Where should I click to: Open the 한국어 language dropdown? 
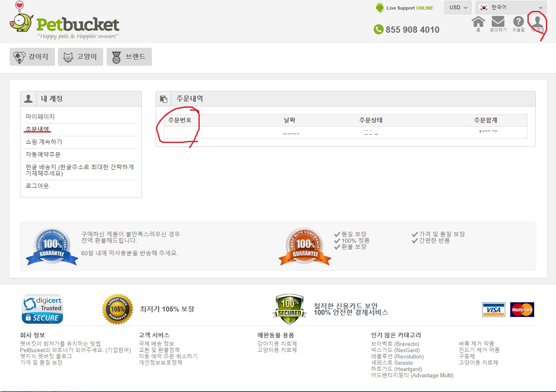coord(511,8)
